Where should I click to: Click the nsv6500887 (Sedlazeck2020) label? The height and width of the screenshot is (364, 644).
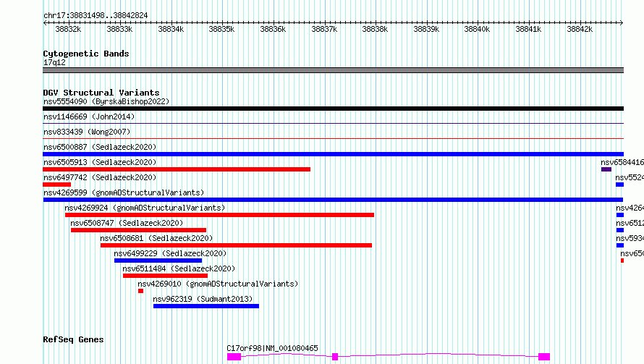point(100,147)
